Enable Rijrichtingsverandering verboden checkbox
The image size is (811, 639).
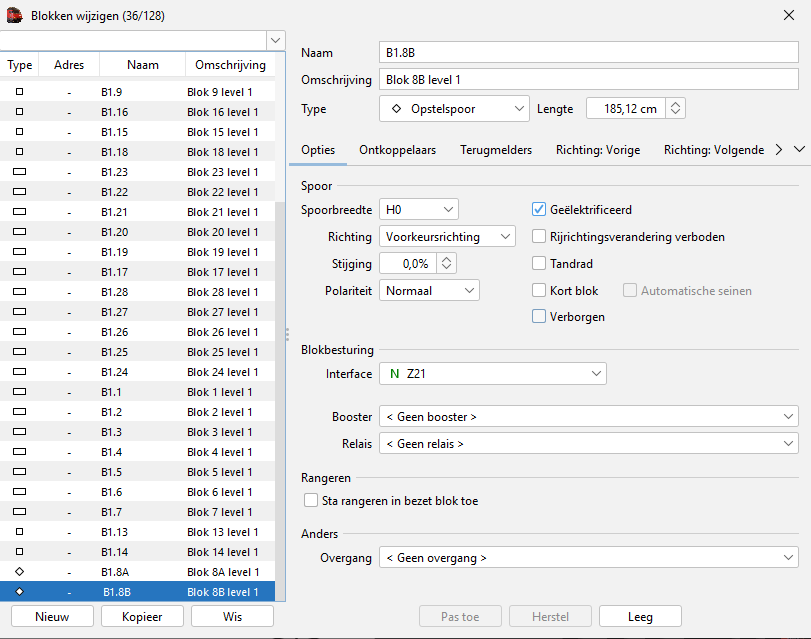coord(539,236)
